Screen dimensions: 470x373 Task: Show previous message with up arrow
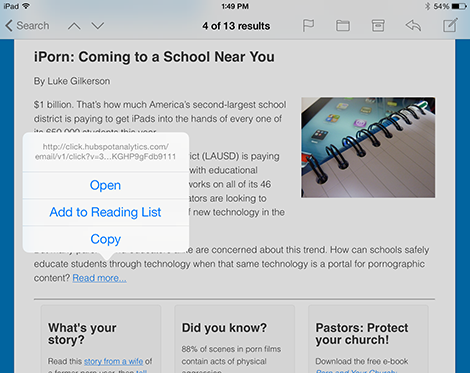click(x=74, y=26)
